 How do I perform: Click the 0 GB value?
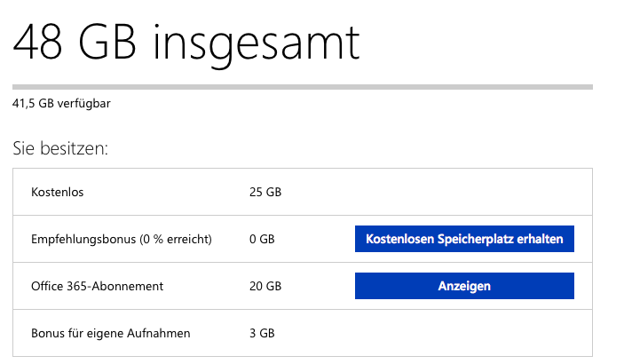tap(262, 239)
